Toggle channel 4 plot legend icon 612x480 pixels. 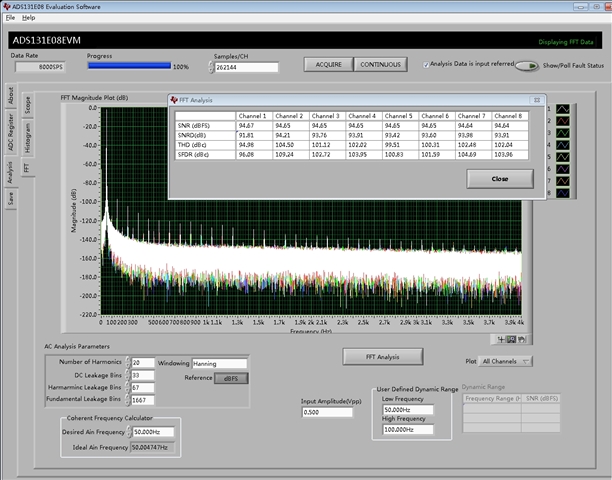click(562, 145)
